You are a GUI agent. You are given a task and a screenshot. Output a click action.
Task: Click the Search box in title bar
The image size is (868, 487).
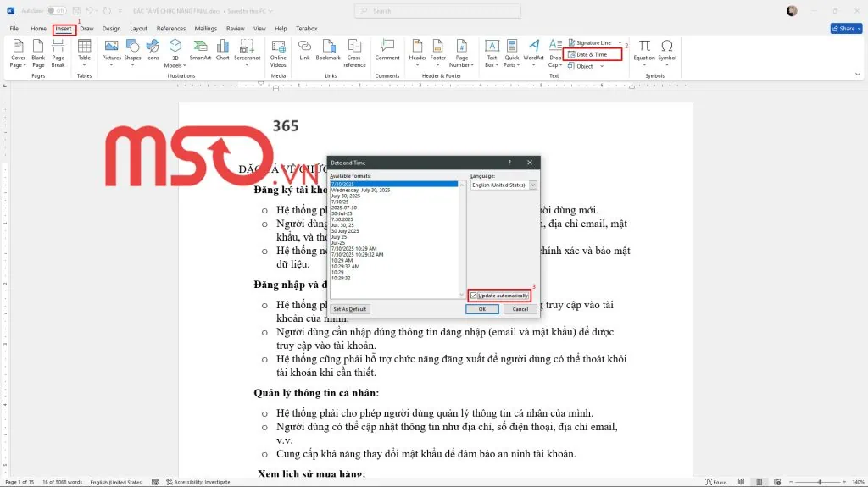point(437,11)
